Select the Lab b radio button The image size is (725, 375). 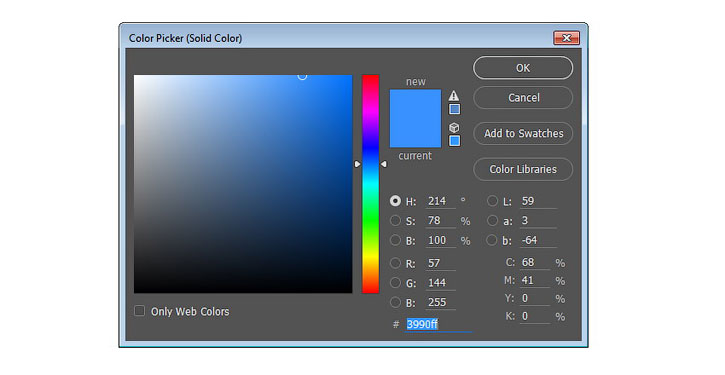pyautogui.click(x=492, y=240)
